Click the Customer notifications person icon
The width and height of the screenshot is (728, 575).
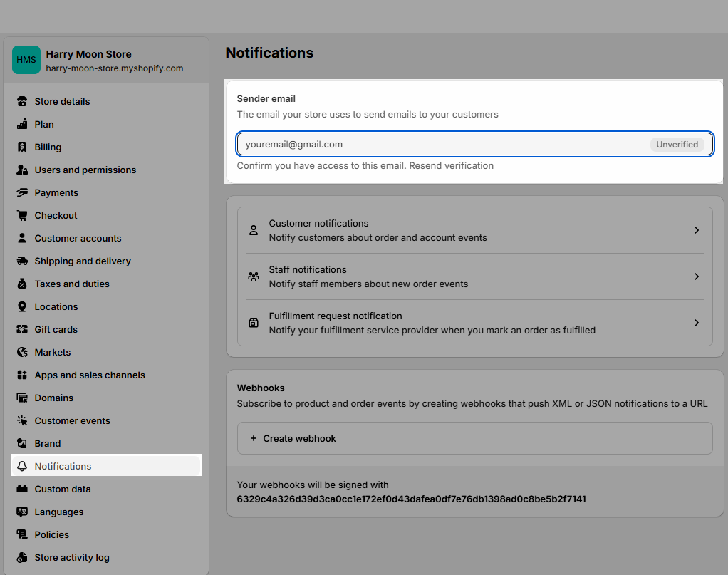[x=254, y=230]
